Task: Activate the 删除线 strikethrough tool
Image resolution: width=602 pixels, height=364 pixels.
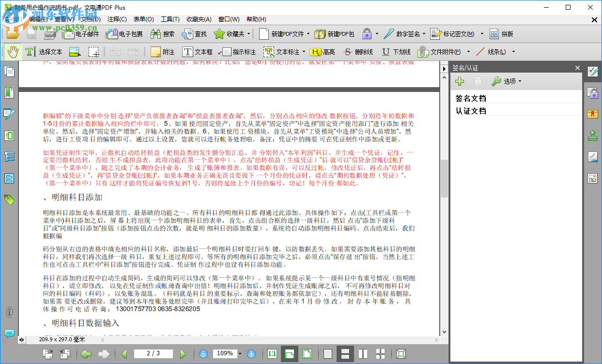Action: click(x=358, y=51)
